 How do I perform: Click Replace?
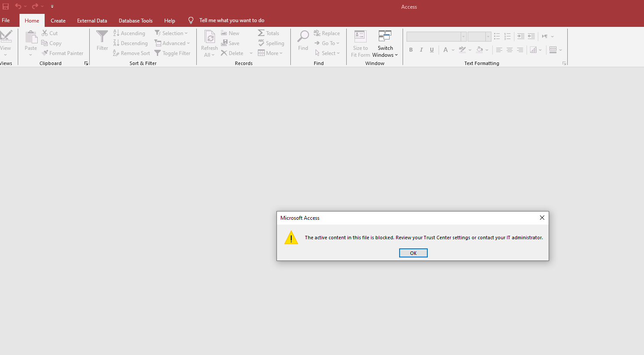327,33
